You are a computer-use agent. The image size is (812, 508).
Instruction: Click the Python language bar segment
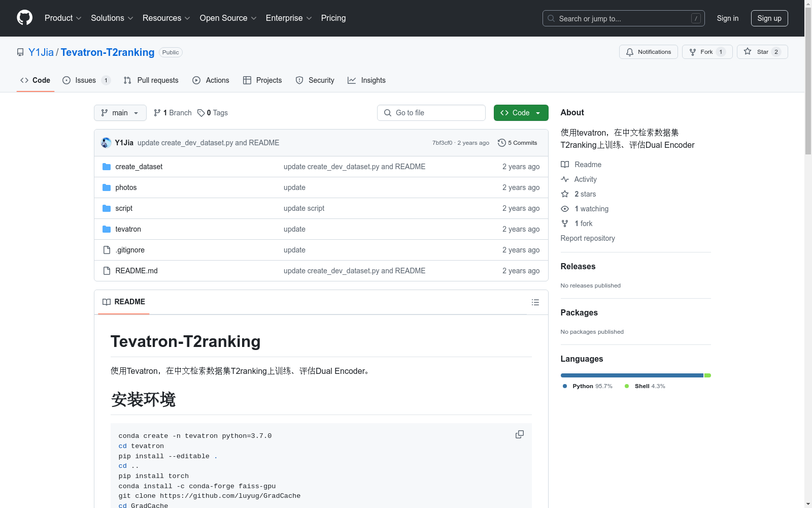click(632, 375)
